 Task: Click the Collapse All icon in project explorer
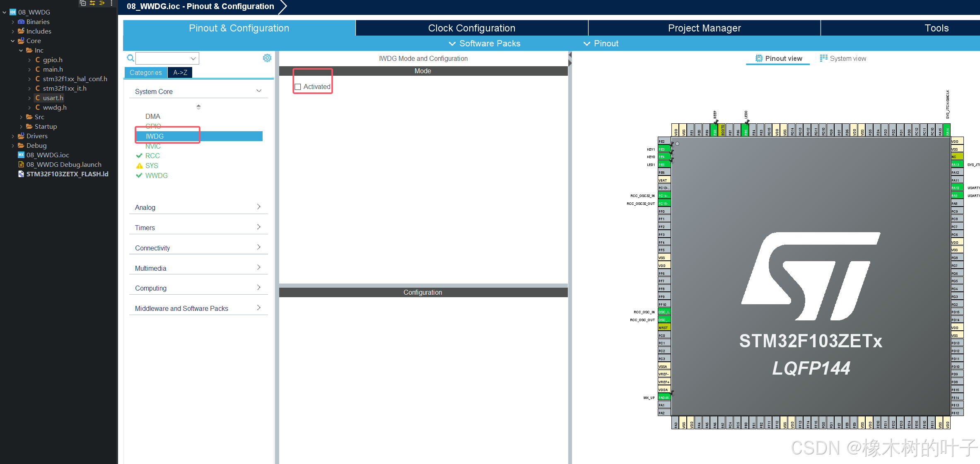tap(83, 3)
